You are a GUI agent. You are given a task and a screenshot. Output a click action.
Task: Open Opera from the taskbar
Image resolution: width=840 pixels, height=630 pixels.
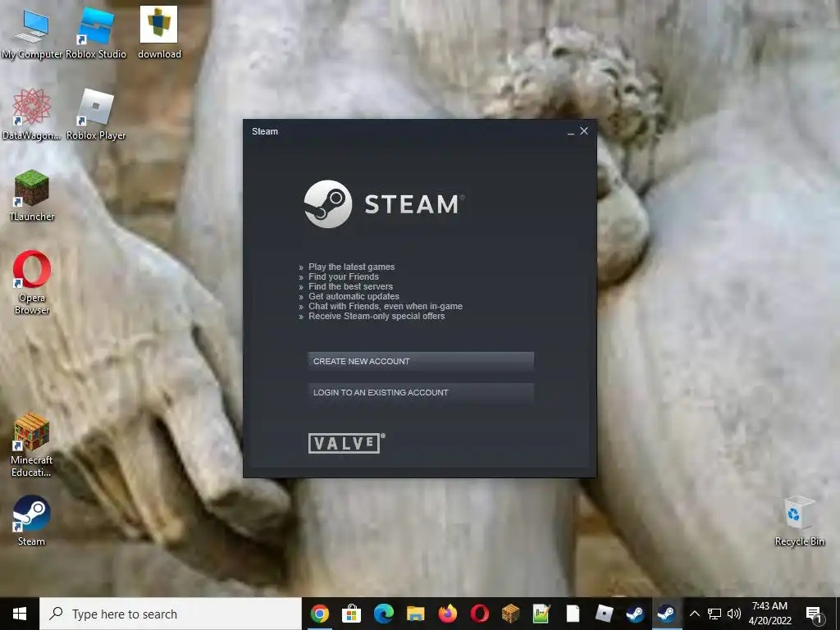click(479, 614)
